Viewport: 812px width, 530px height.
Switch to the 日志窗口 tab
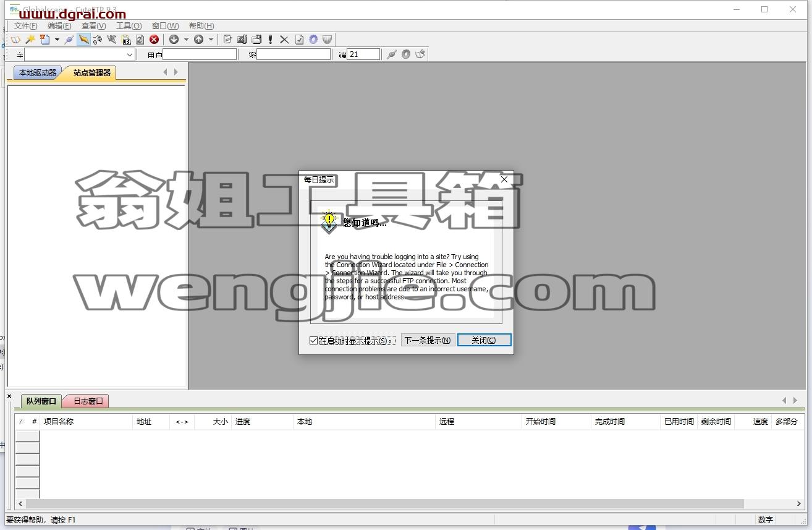[88, 401]
